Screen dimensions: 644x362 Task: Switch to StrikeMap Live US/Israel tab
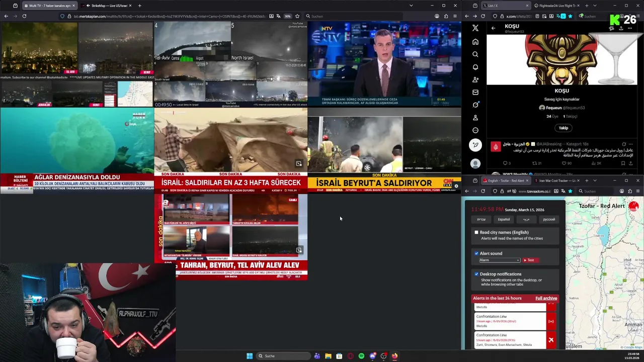[106, 6]
